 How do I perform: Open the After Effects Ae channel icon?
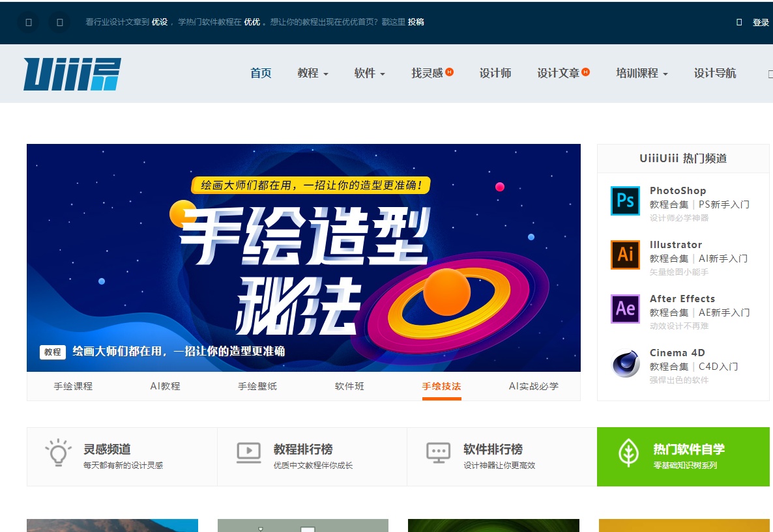click(625, 309)
